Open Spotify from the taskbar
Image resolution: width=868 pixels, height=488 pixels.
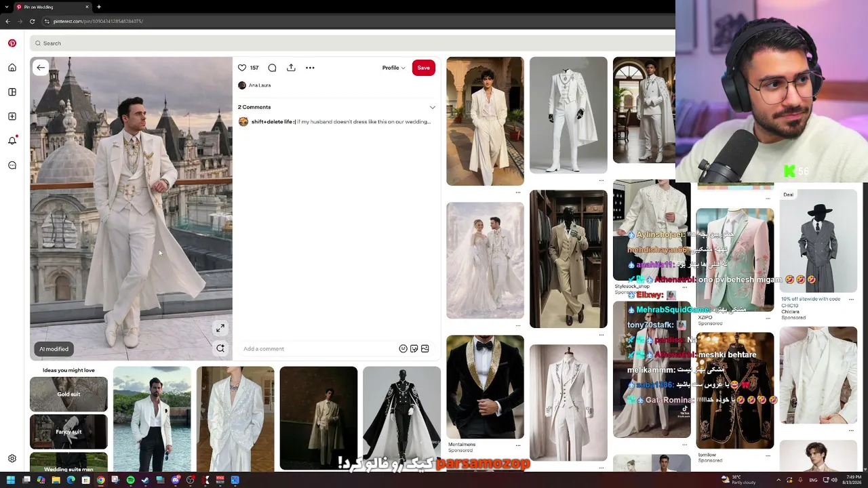[130, 480]
